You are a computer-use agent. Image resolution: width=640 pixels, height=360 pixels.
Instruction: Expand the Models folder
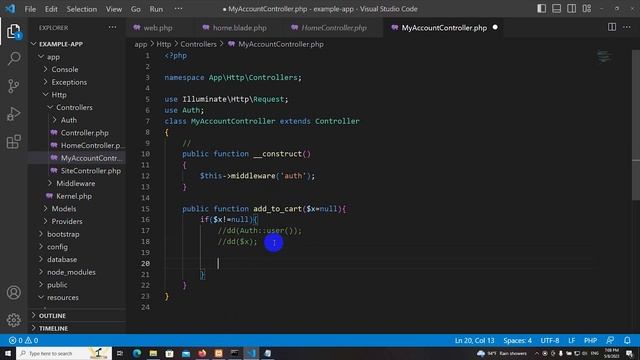64,209
